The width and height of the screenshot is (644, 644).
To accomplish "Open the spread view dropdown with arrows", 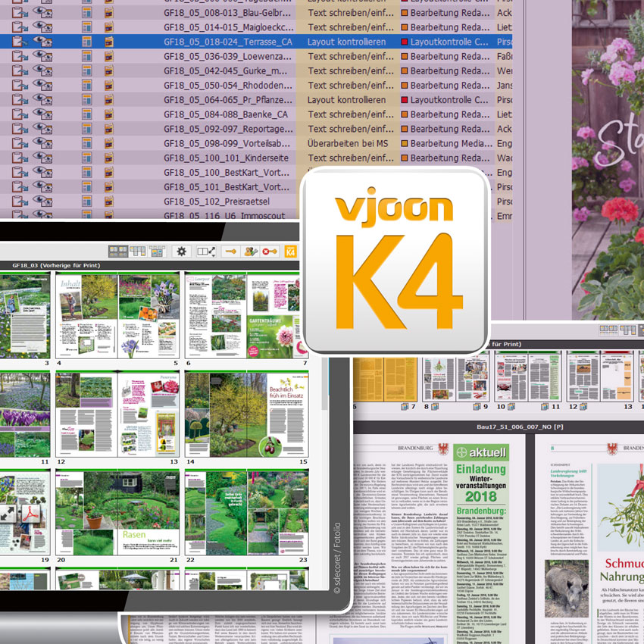I will coord(206,252).
